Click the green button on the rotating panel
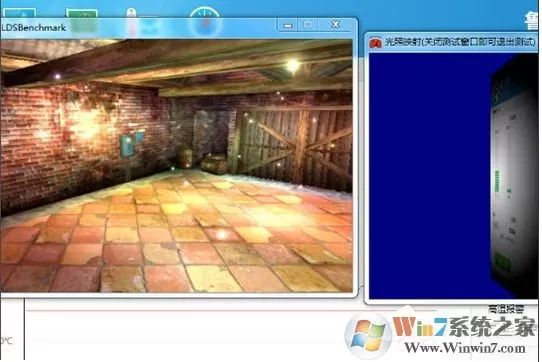The height and width of the screenshot is (362, 542). (503, 262)
